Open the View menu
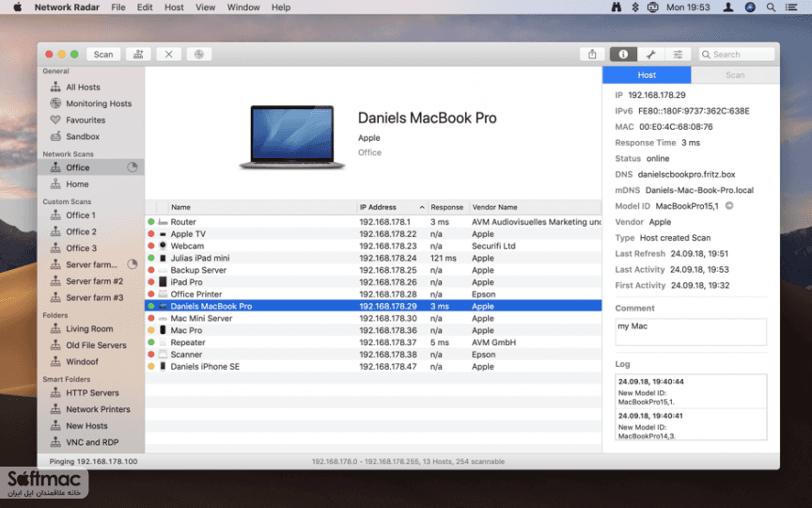Image resolution: width=812 pixels, height=508 pixels. coord(205,8)
